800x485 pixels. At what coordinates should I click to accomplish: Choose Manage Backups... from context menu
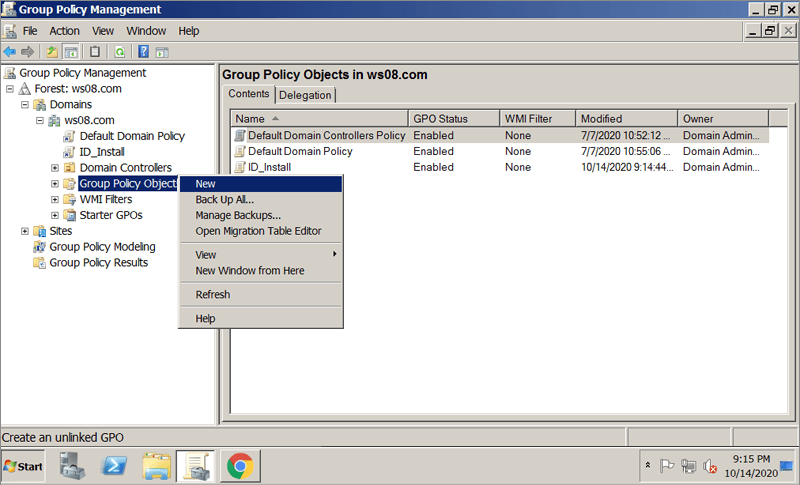point(261,216)
